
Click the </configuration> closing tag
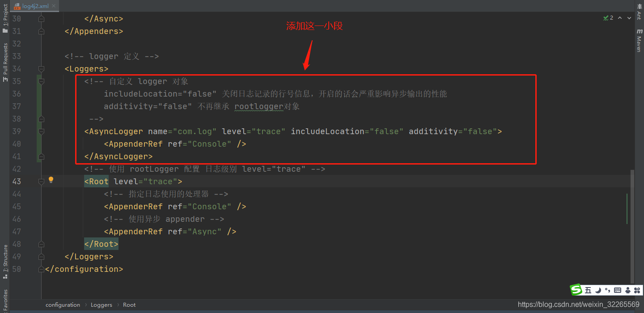(84, 269)
